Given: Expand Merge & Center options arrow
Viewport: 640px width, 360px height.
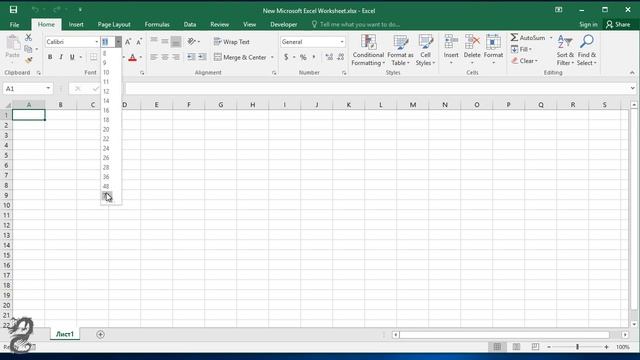Looking at the screenshot, I should click(272, 57).
